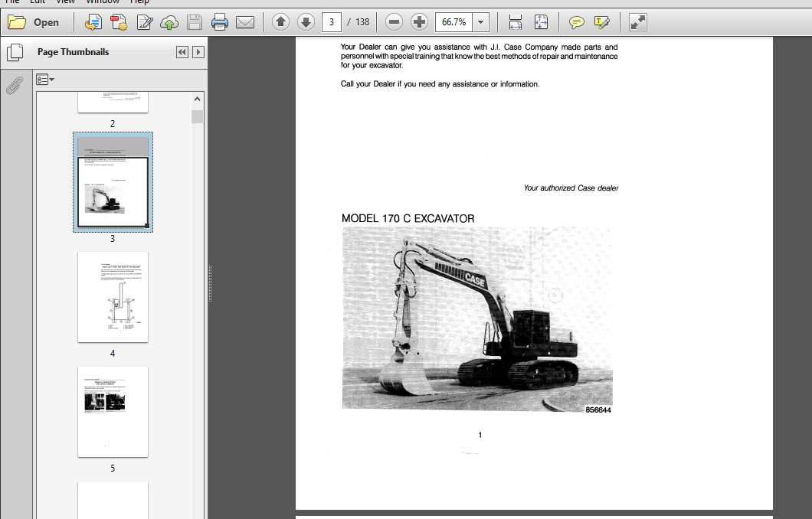Screen dimensions: 812x519
Task: Select the page 4 thumbnail
Action: pyautogui.click(x=113, y=297)
